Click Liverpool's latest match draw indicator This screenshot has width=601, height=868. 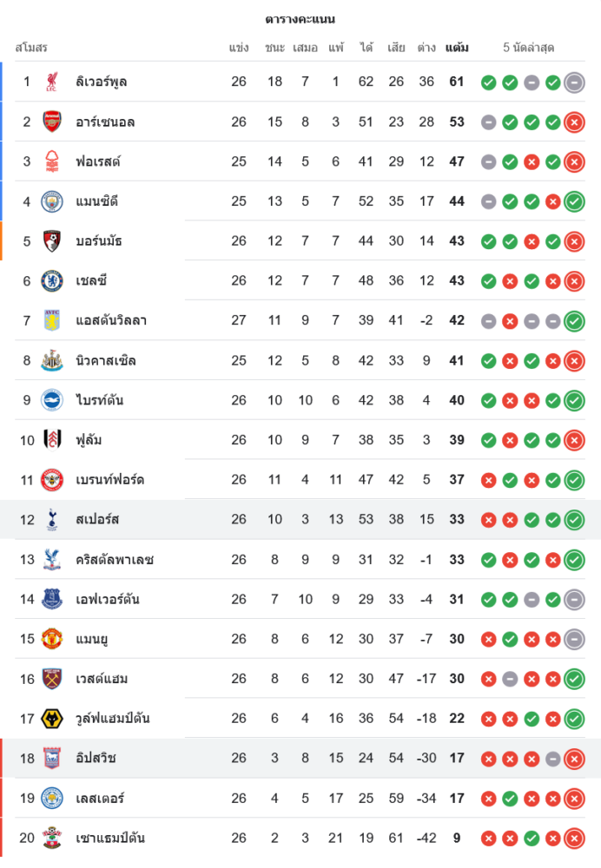click(573, 82)
